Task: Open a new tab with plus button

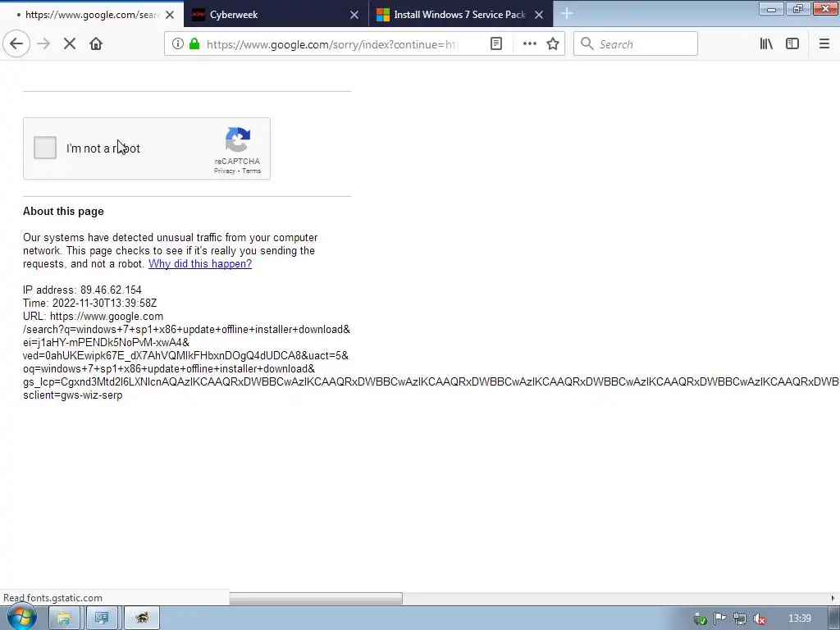Action: point(567,14)
